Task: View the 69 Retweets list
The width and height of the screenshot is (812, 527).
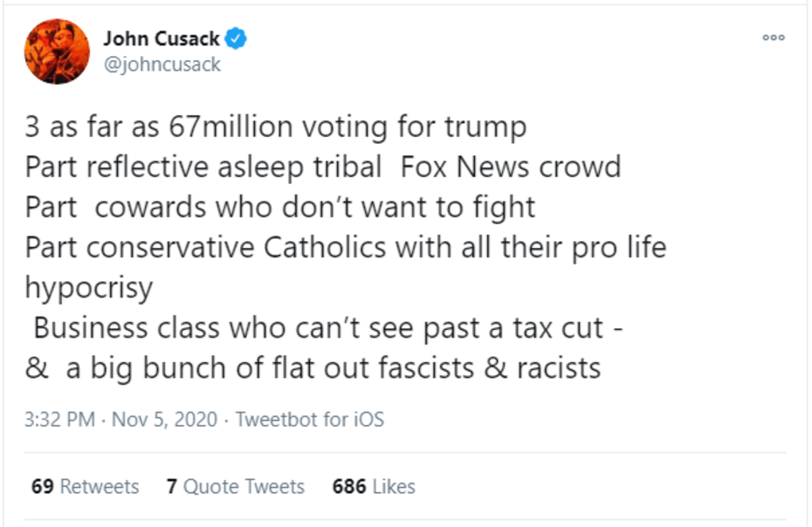Action: click(85, 486)
